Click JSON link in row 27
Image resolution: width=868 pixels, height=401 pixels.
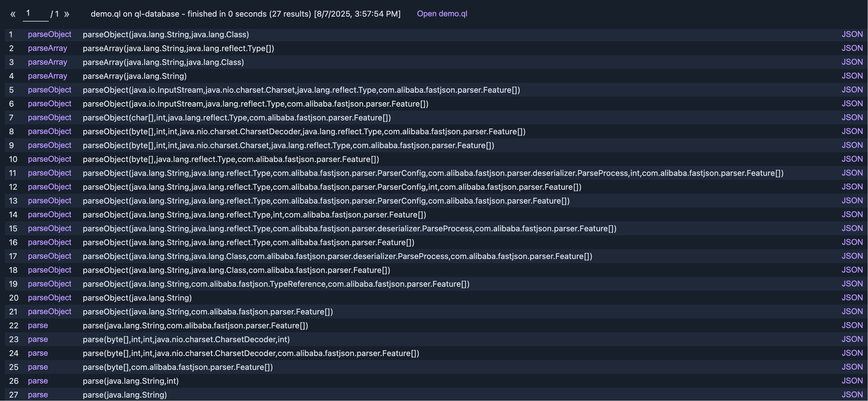852,395
